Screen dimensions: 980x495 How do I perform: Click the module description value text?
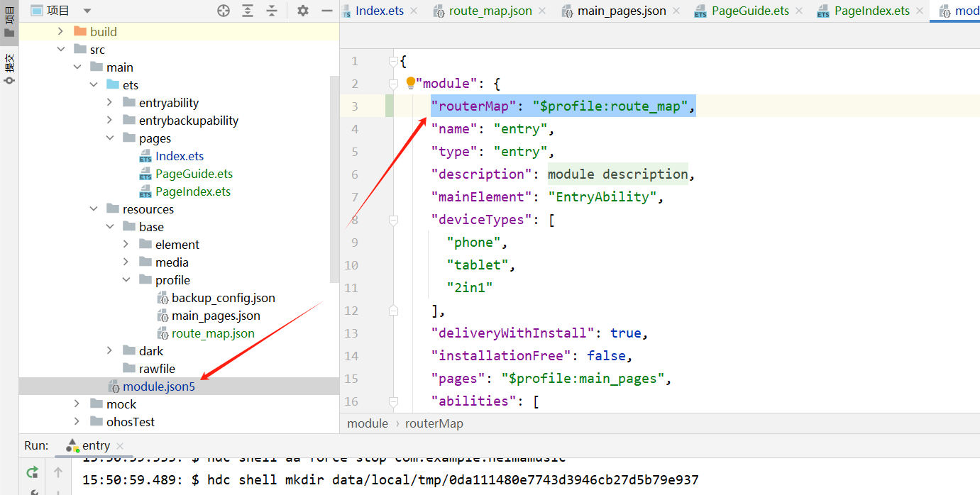[617, 174]
